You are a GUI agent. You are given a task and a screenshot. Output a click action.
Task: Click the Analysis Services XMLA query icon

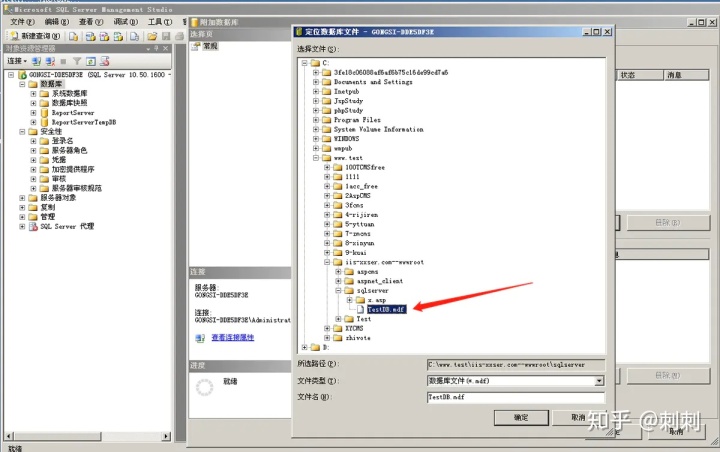tap(119, 36)
